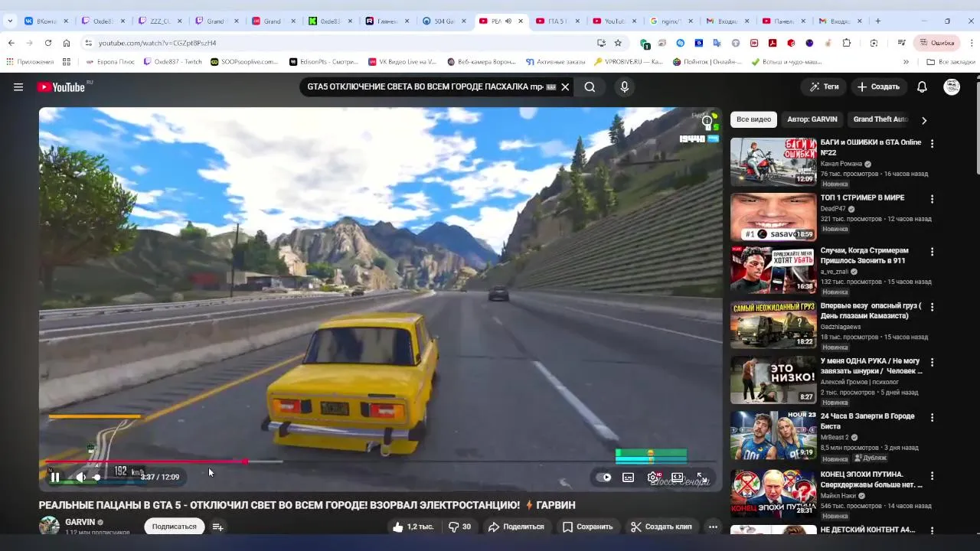Show more filter chips with arrow
This screenshot has width=980, height=551.
click(924, 120)
